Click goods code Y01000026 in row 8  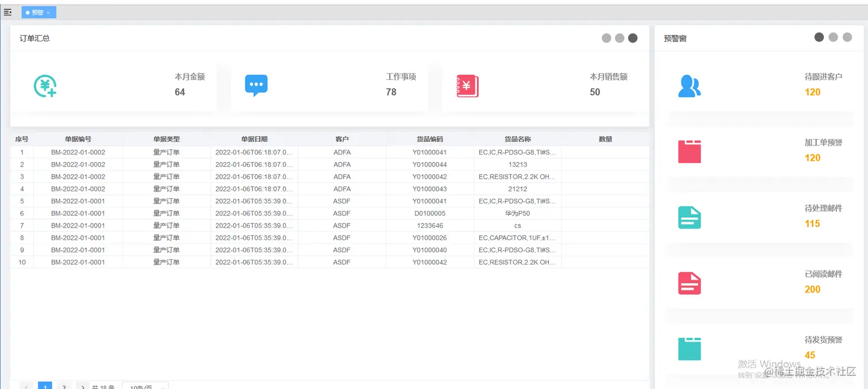[430, 238]
